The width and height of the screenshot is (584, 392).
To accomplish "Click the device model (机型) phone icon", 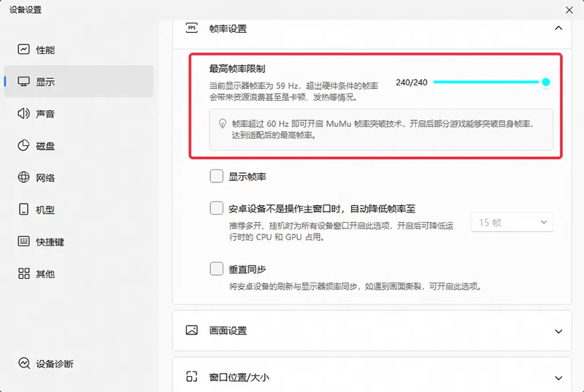I will click(x=24, y=210).
